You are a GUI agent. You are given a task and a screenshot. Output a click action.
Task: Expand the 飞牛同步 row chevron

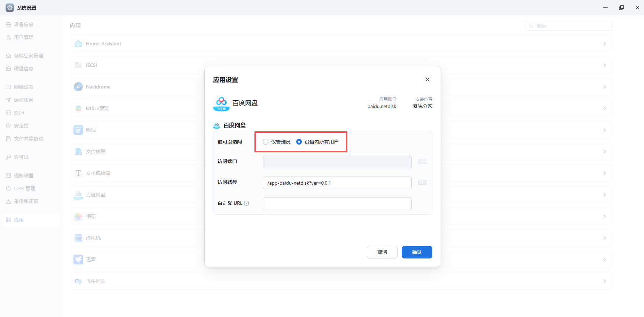(x=605, y=281)
